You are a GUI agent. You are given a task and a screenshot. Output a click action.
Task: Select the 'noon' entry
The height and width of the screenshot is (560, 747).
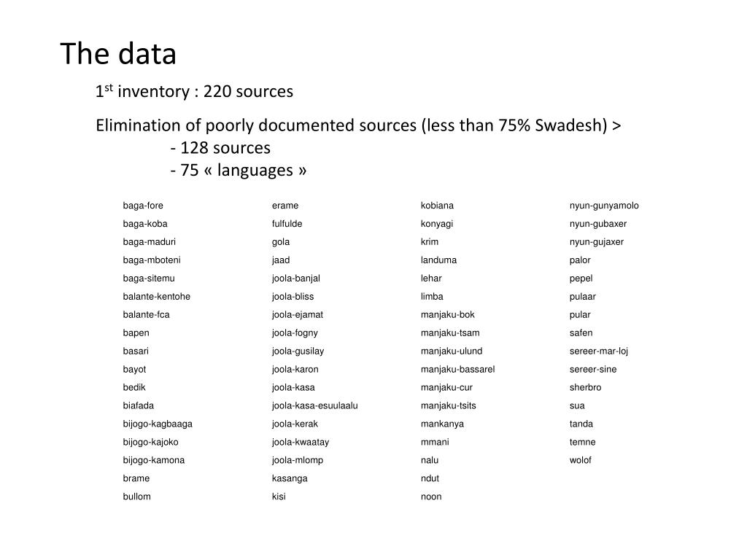pyautogui.click(x=431, y=496)
